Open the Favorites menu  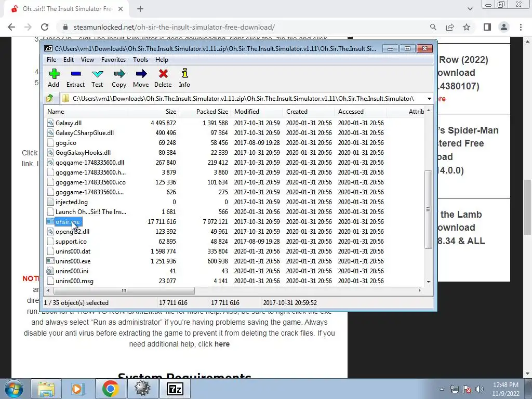[x=113, y=60]
